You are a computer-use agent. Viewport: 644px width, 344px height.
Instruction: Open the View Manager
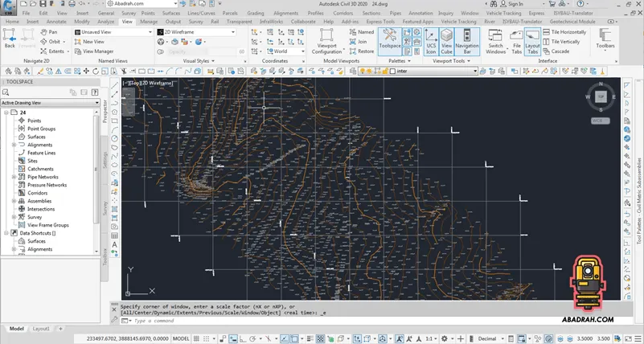(97, 51)
